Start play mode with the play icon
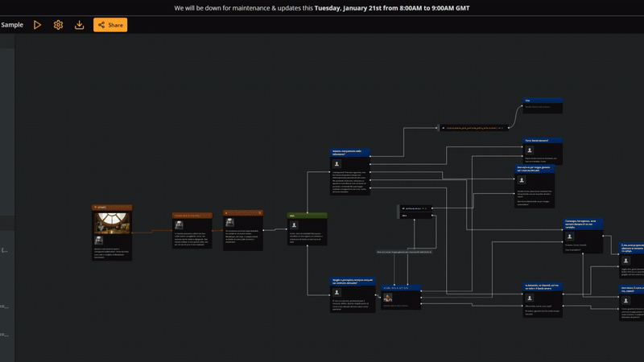 [37, 25]
